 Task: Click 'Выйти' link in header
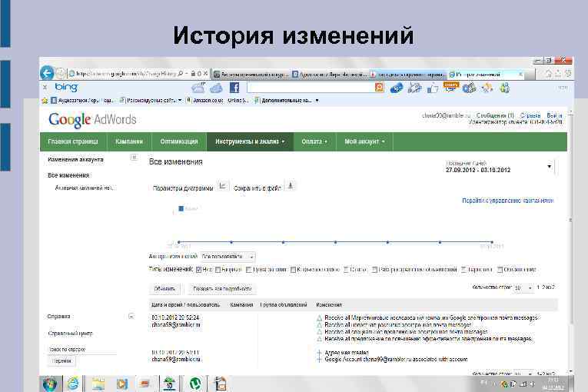point(554,115)
